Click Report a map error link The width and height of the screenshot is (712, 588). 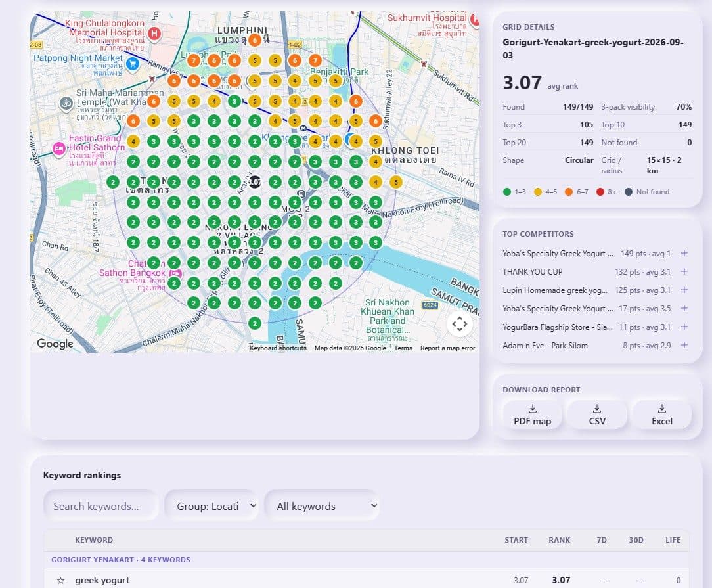tap(448, 348)
